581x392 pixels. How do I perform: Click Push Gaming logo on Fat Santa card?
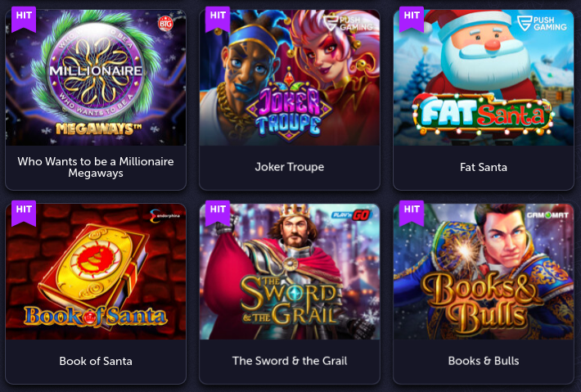point(542,24)
